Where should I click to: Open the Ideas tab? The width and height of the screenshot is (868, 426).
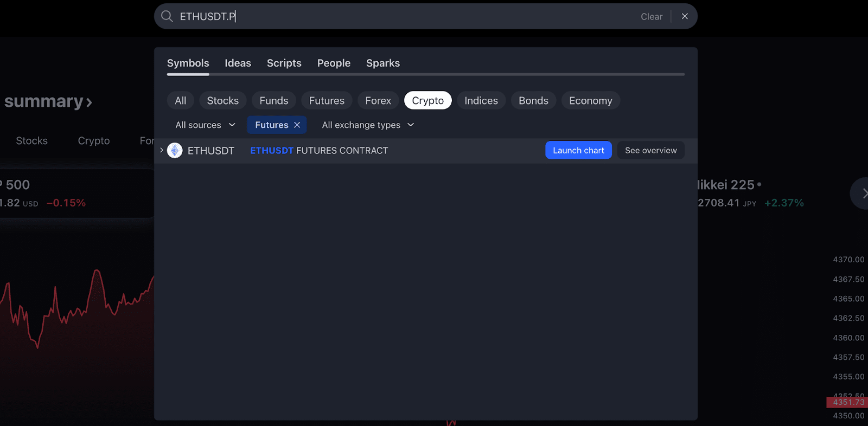click(238, 63)
